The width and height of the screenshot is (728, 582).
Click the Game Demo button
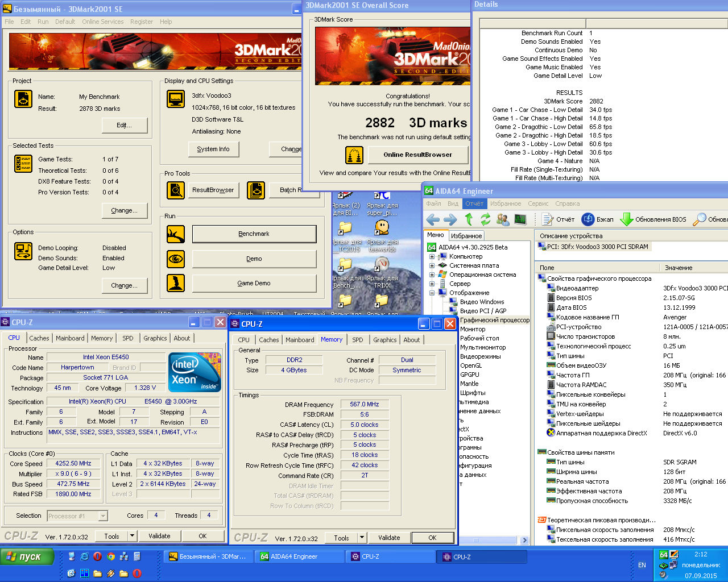point(254,283)
